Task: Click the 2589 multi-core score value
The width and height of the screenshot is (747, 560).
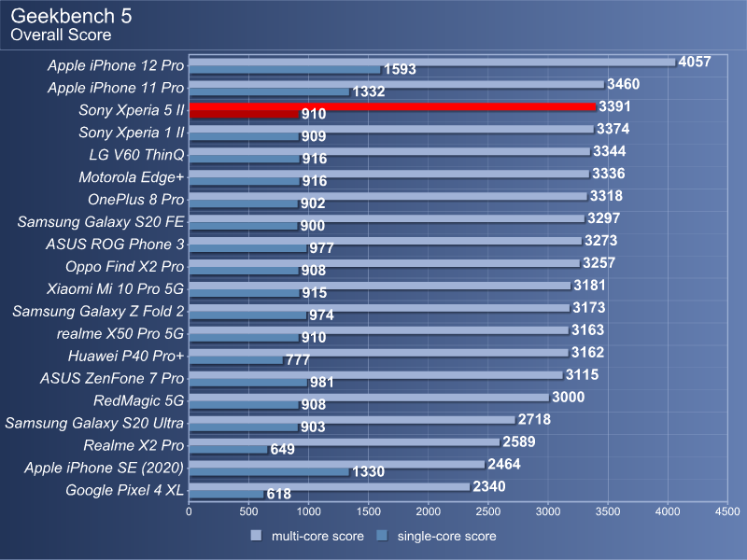Action: (519, 442)
